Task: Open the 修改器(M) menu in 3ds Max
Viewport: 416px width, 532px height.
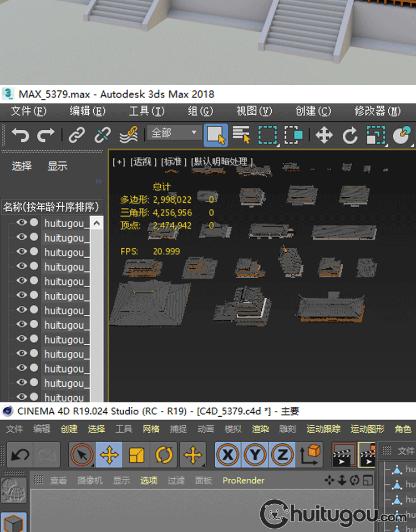Action: pos(377,111)
